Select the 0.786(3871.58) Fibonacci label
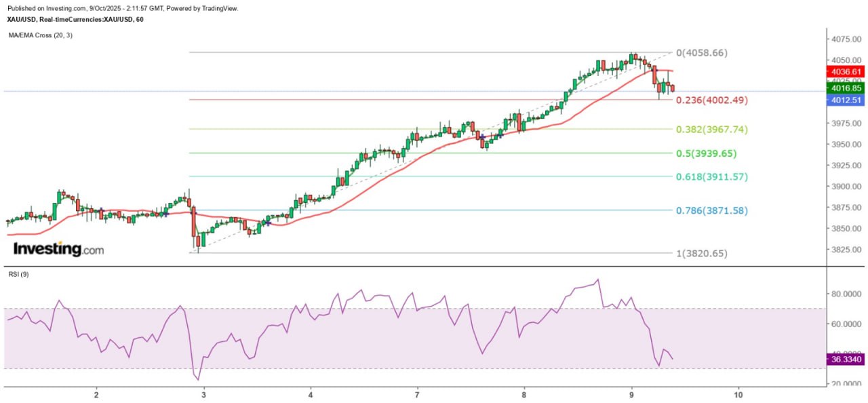 click(x=711, y=210)
